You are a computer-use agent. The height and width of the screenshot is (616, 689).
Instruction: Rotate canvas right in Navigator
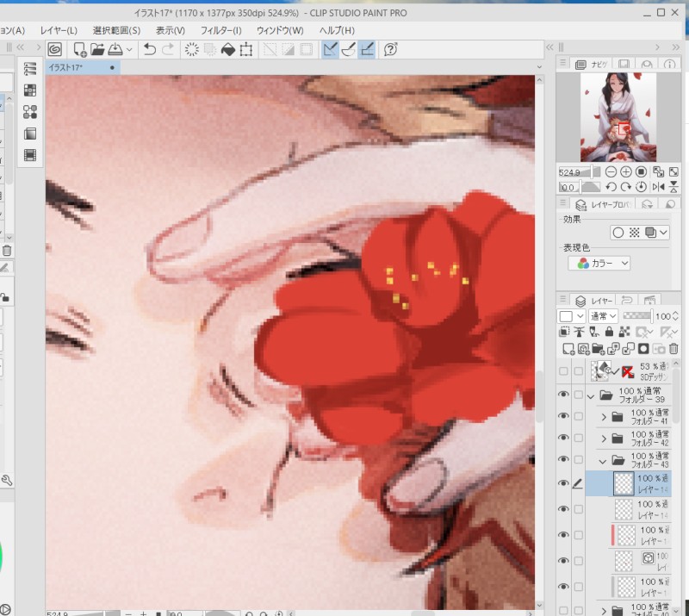[626, 187]
